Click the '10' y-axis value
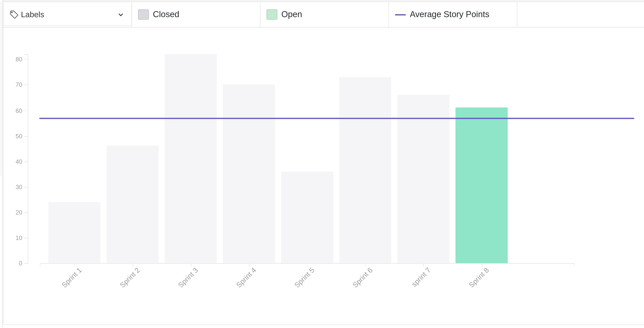Screen dimensions: 644x328 click(19, 238)
